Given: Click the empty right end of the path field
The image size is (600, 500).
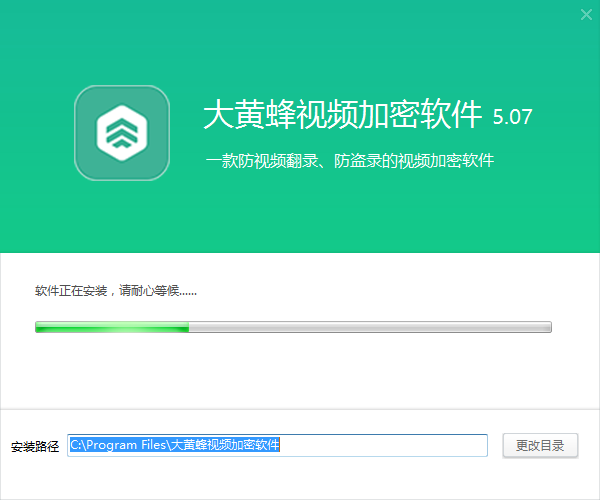Looking at the screenshot, I should click(420, 445).
